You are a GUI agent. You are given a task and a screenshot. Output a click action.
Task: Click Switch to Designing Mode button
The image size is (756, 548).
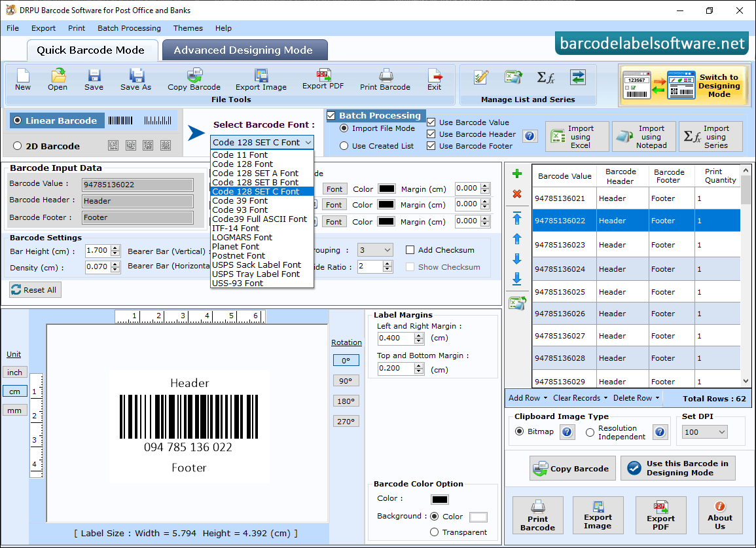tap(684, 86)
